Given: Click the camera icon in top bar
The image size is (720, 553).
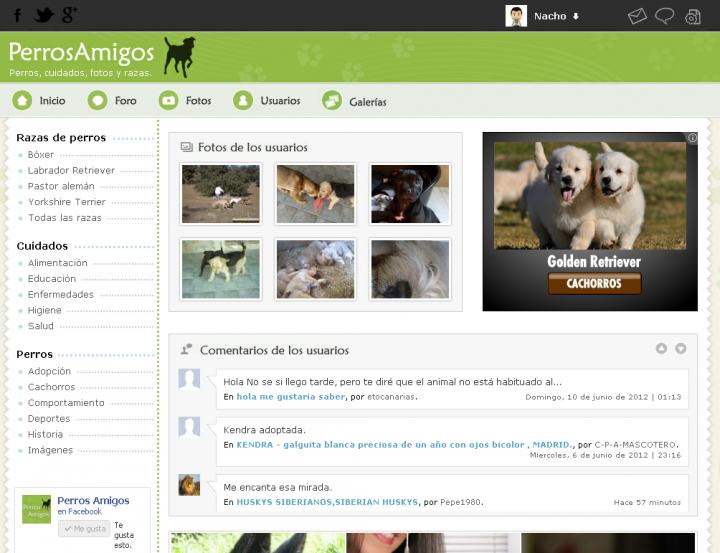Looking at the screenshot, I should pos(692,16).
